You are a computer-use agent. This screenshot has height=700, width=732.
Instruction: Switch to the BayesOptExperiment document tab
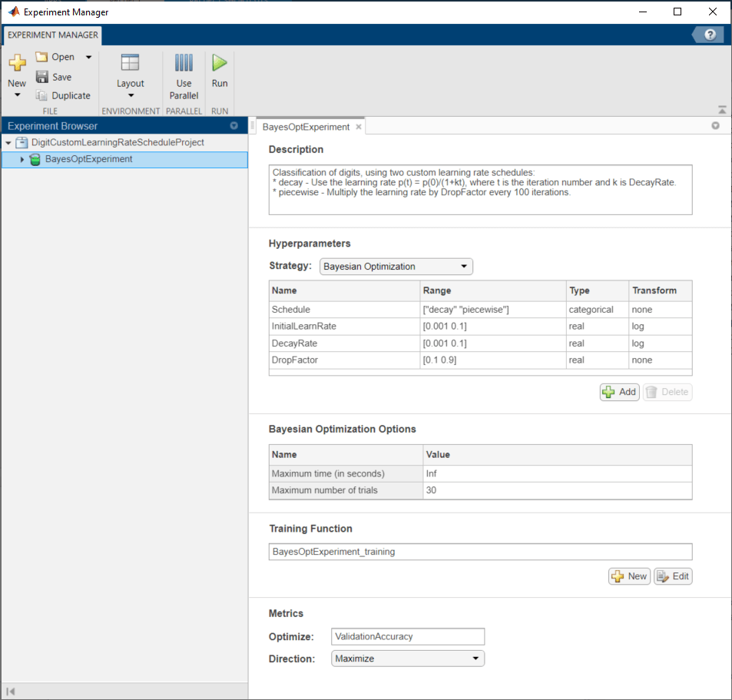pyautogui.click(x=306, y=127)
